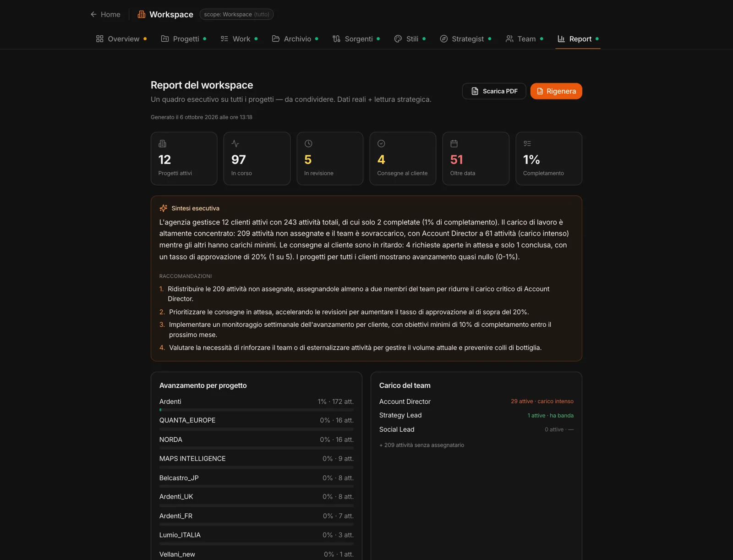Click the sparkle icon beside Sintesi esecutiva
733x560 pixels.
163,208
